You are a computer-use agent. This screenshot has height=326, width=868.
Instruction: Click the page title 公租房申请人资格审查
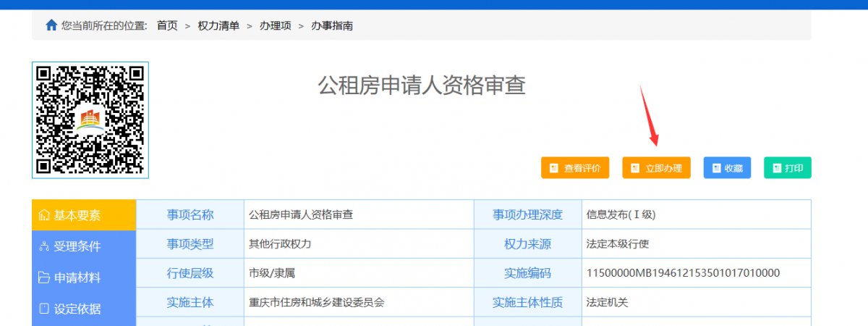pyautogui.click(x=422, y=85)
